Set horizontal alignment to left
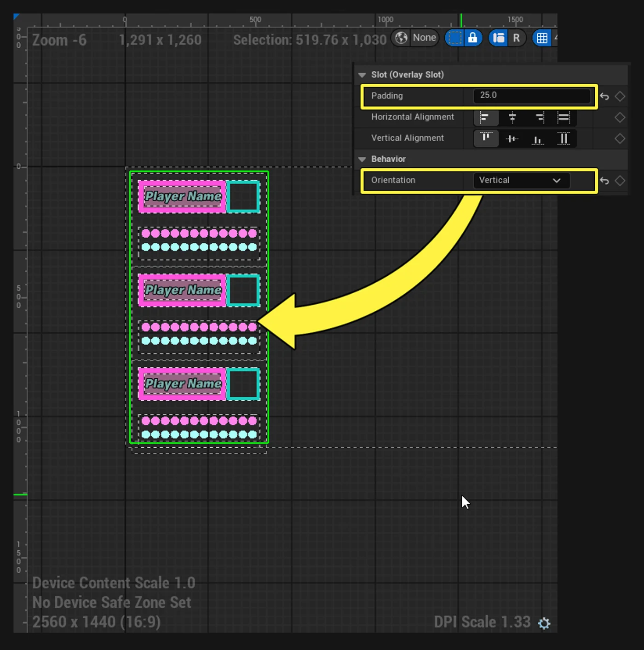This screenshot has height=650, width=644. [486, 118]
